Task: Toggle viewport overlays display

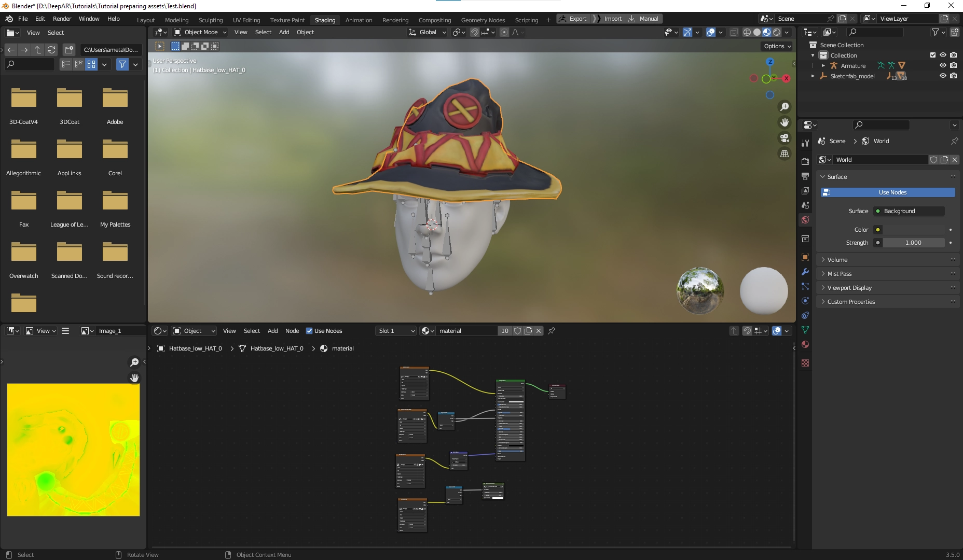Action: click(x=711, y=32)
